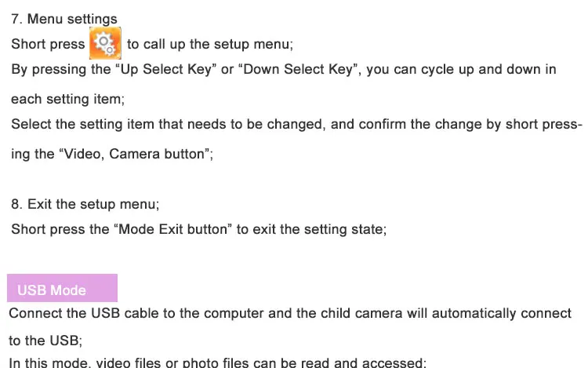The image size is (588, 368).
Task: Click the "each setting item;" line
Action: tap(67, 100)
